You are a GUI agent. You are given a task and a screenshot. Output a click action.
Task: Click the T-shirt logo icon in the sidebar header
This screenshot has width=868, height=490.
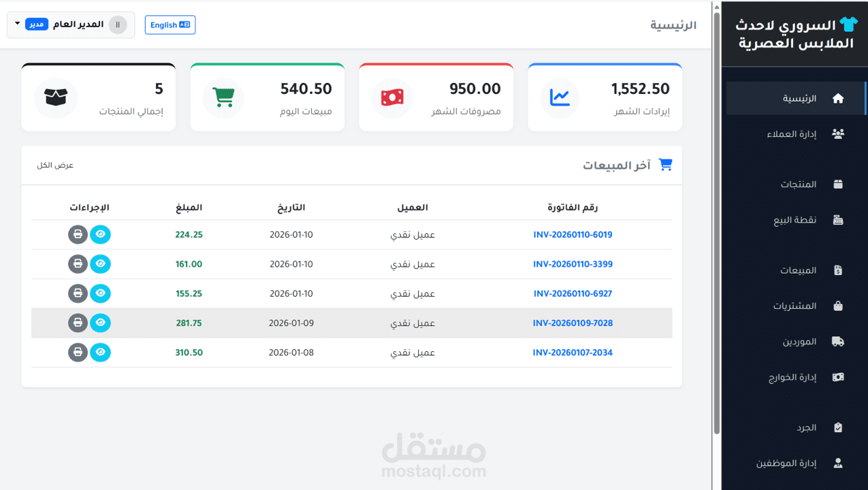848,25
